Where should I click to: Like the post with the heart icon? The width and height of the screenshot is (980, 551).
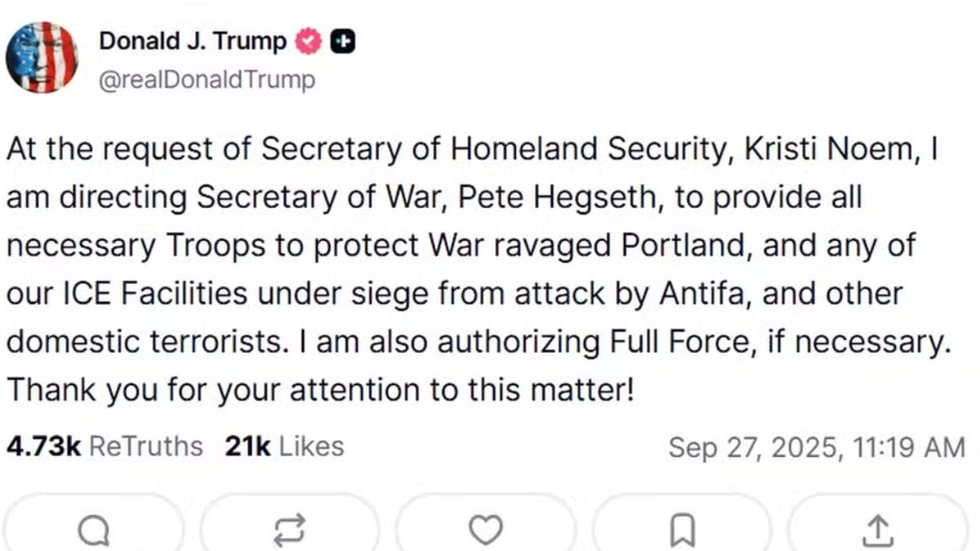coord(485,531)
